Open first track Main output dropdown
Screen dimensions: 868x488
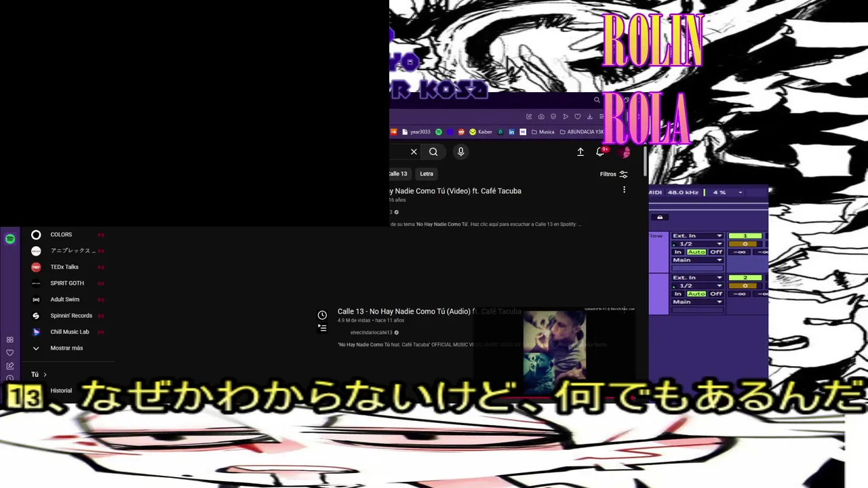[697, 260]
